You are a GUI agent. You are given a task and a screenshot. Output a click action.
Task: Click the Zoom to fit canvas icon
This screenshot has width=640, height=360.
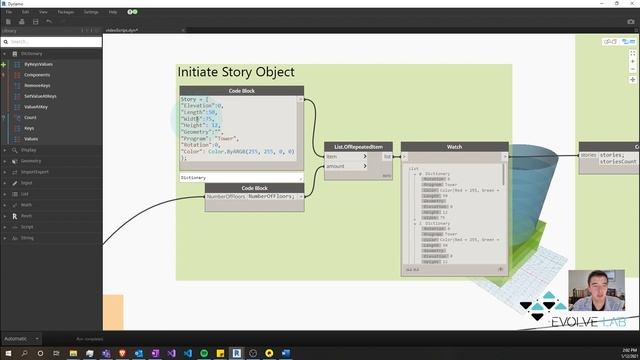point(633,53)
